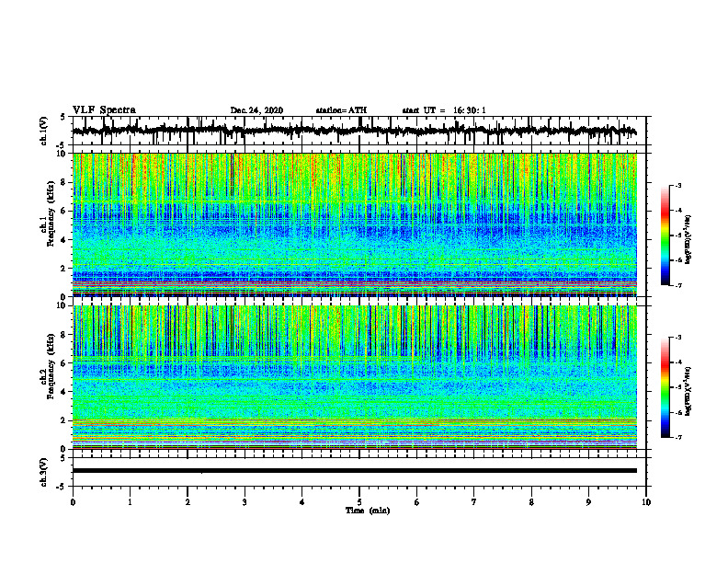Click the "7" tick on the time axis
The image size is (728, 563).
point(474,502)
